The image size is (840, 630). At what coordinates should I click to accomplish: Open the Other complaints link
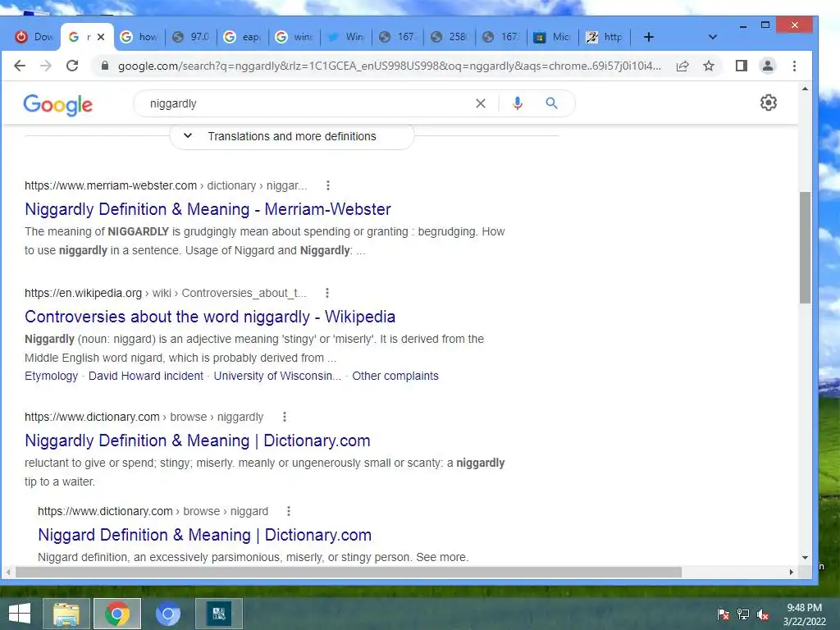(395, 376)
